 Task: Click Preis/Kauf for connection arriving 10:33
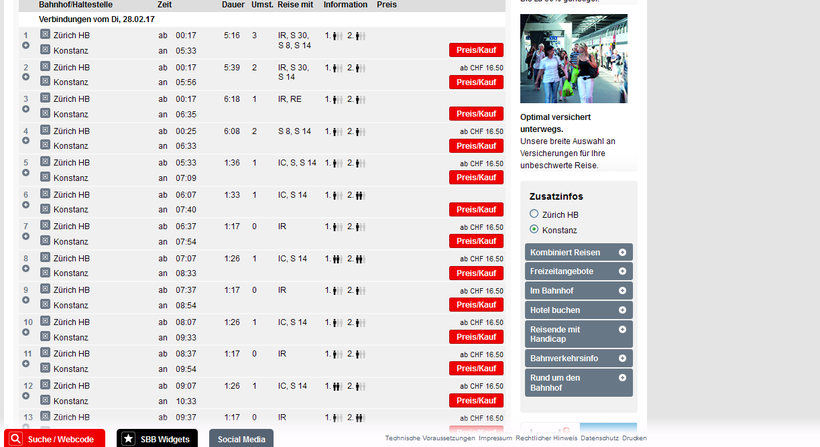(476, 401)
